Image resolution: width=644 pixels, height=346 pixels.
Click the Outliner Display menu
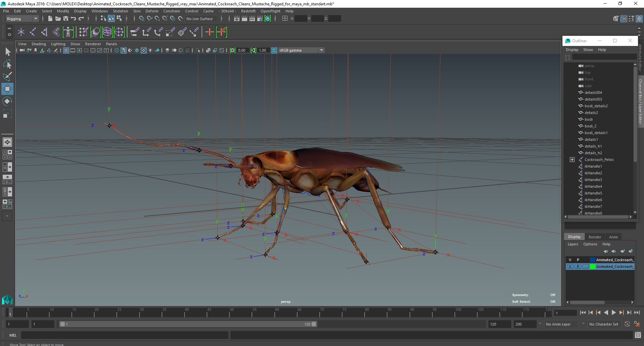tap(572, 50)
